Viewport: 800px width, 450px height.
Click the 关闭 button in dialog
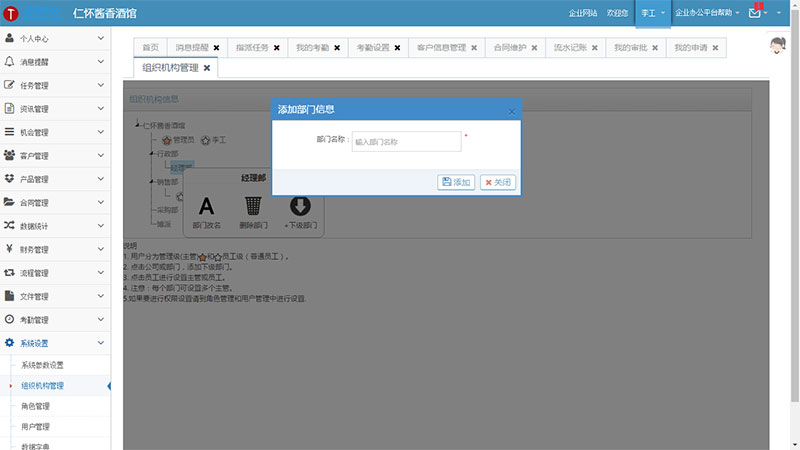point(498,182)
